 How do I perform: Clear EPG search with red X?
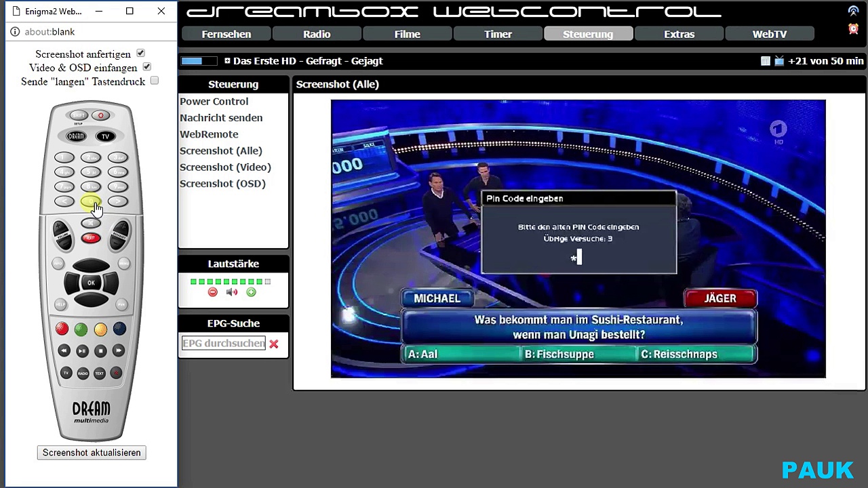pyautogui.click(x=274, y=344)
